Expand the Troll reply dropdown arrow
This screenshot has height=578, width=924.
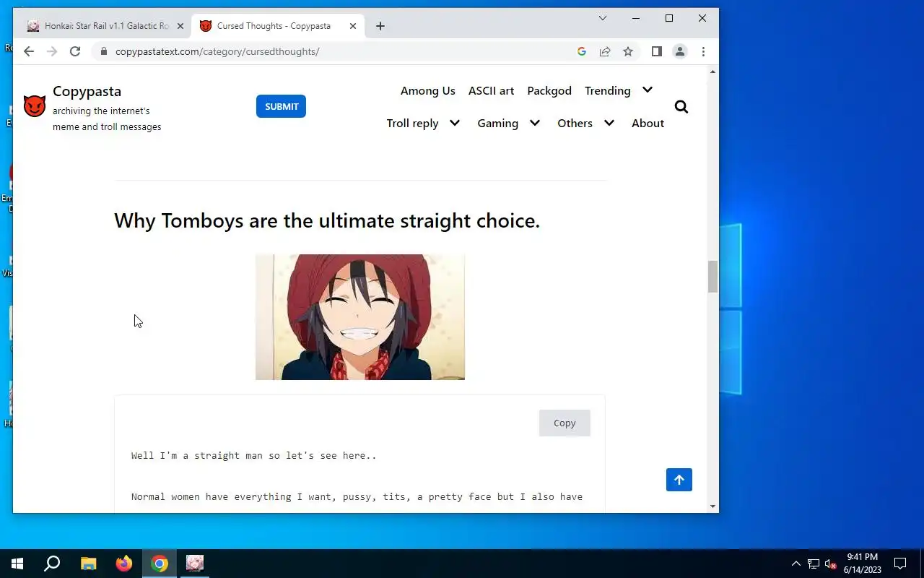455,123
